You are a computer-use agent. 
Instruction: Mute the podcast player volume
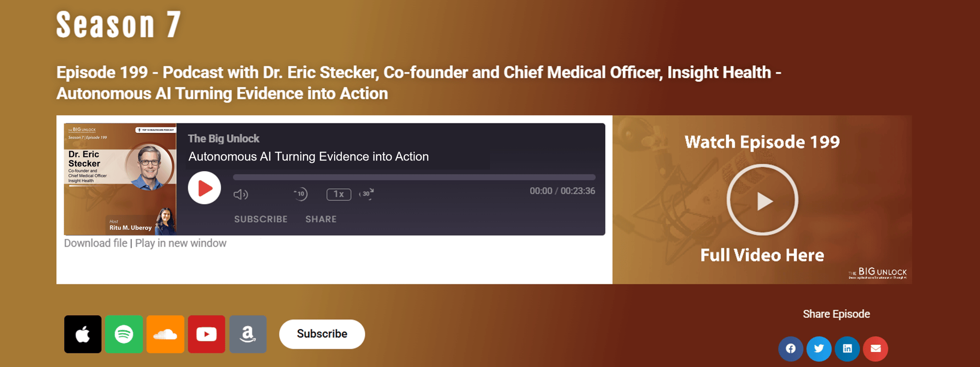(x=240, y=194)
